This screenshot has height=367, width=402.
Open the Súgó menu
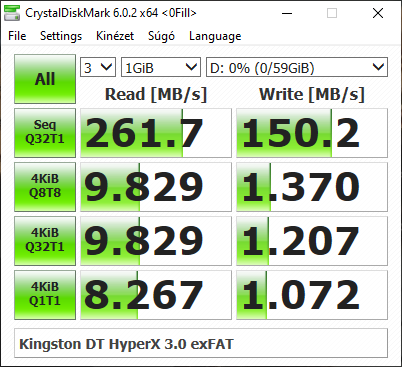(x=161, y=36)
